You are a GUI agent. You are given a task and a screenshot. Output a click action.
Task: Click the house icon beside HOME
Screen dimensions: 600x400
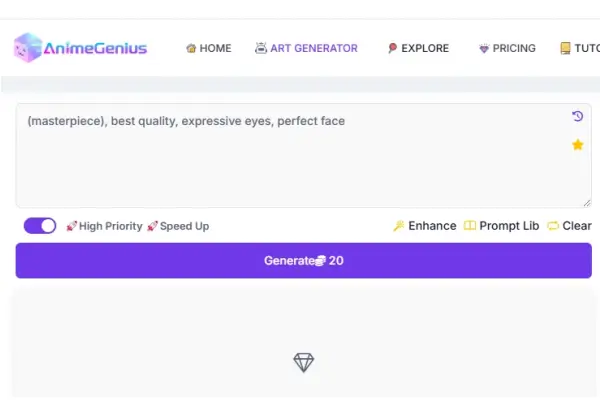point(191,48)
